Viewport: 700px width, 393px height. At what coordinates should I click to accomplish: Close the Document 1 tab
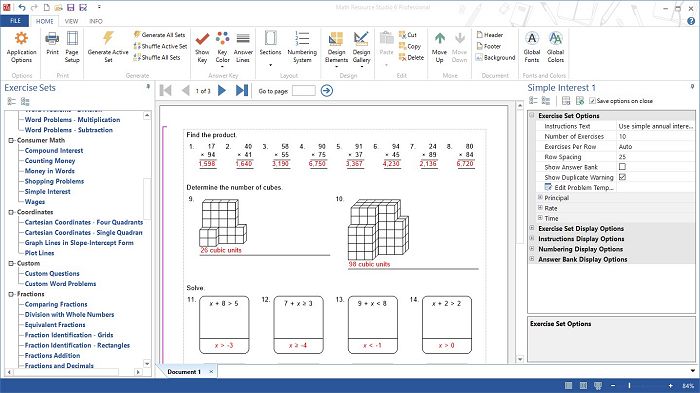[x=211, y=372]
